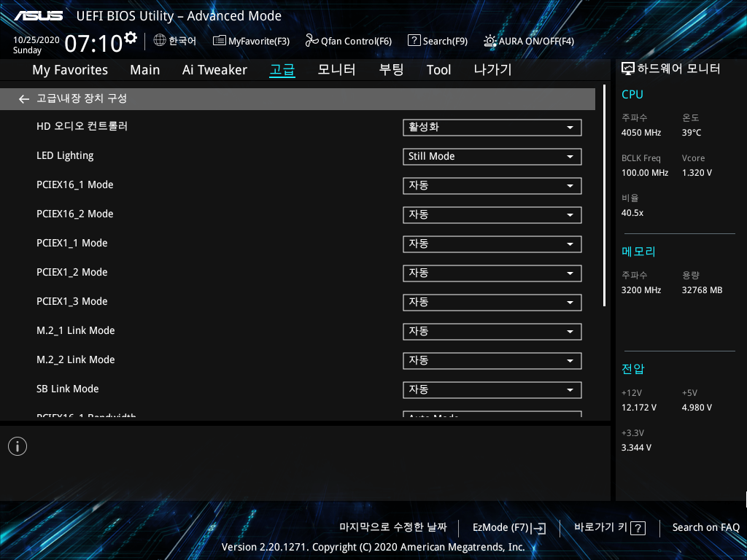Click the EzMode exit arrow icon
747x560 pixels.
[x=539, y=528]
